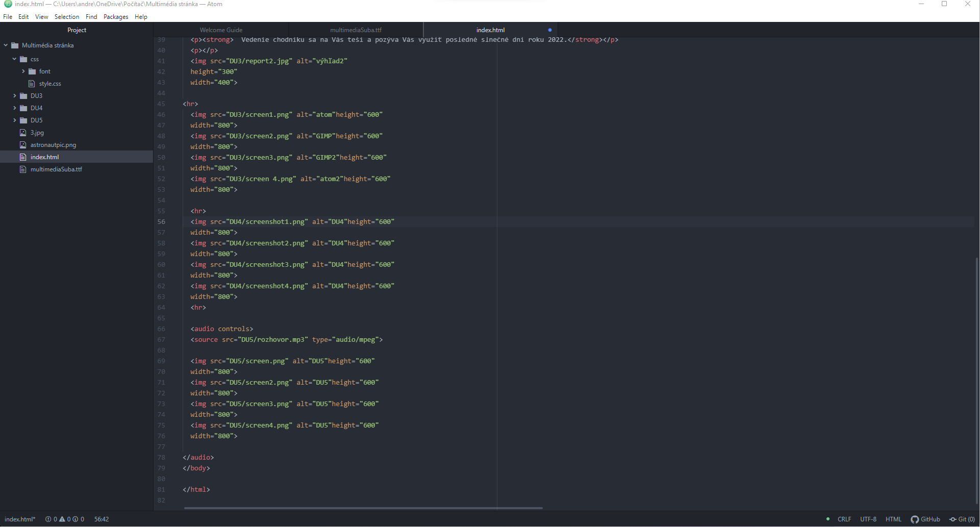Screen dimensions: 980x527
Task: Expand the DU4 folder chevron
Action: tap(14, 108)
